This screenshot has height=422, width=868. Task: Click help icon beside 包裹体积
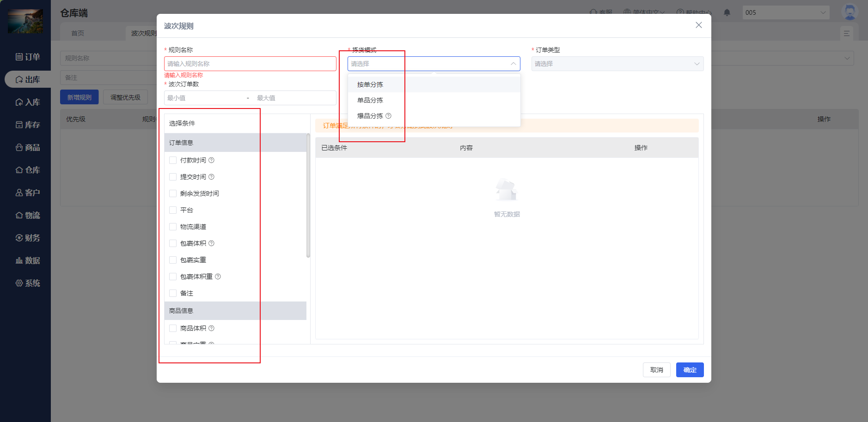[x=211, y=243]
